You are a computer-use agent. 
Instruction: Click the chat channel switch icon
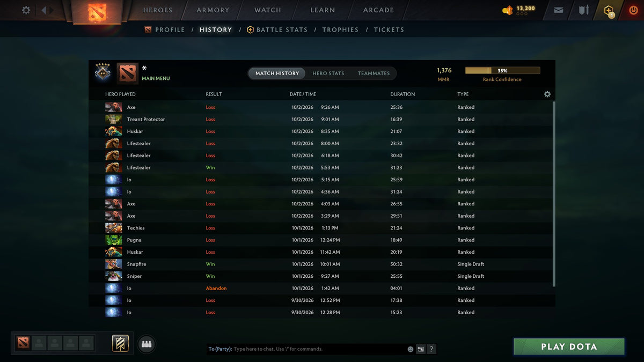click(x=421, y=349)
